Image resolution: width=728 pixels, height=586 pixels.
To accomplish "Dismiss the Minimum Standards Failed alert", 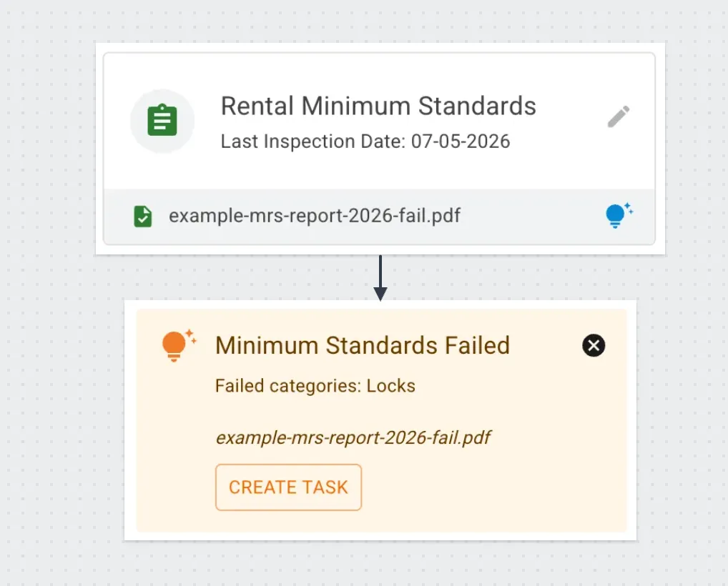I will [x=594, y=346].
